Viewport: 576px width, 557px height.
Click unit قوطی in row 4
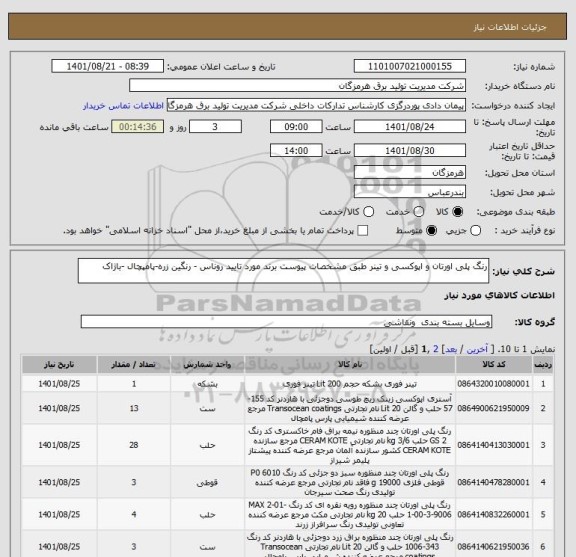(207, 482)
